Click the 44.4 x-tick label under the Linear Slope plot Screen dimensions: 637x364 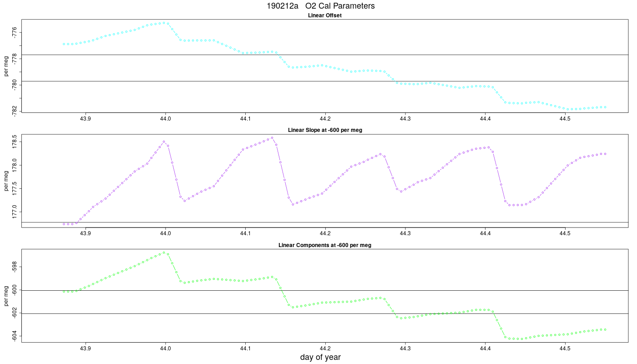pyautogui.click(x=485, y=234)
